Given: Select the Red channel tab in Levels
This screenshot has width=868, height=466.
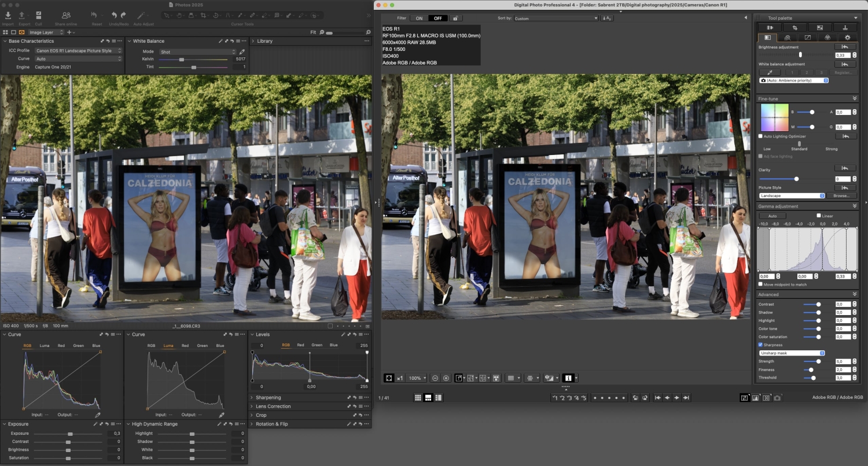Looking at the screenshot, I should (300, 345).
